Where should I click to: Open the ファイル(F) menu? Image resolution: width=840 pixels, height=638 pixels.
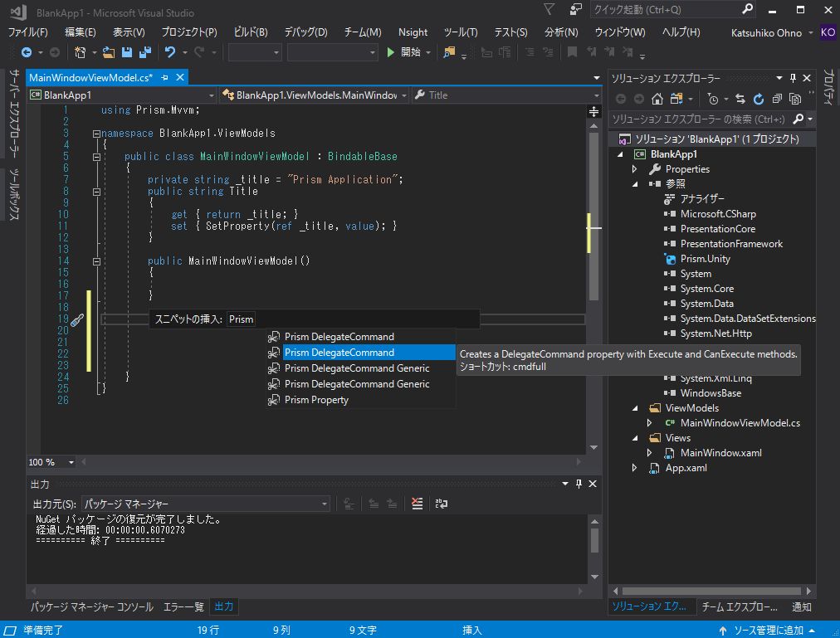(x=27, y=32)
